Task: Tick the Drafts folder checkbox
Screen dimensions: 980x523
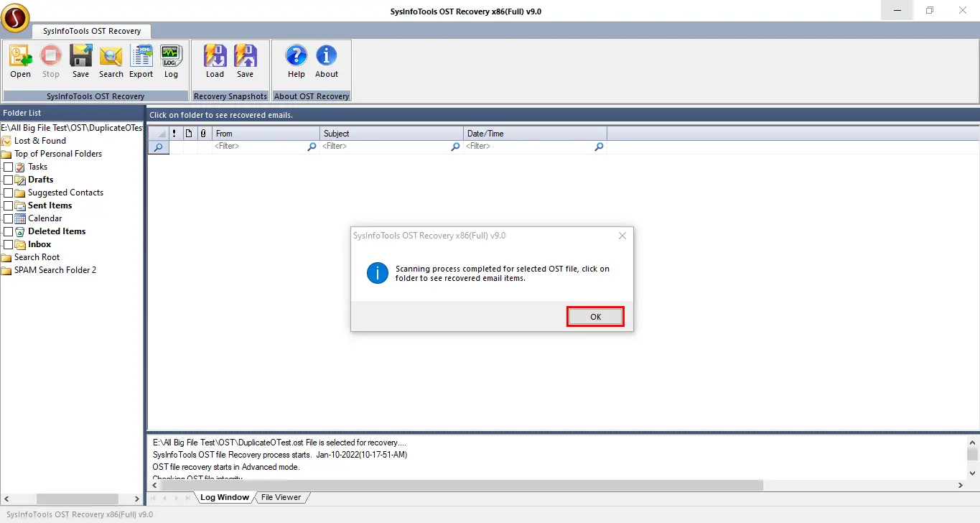Action: [x=9, y=180]
